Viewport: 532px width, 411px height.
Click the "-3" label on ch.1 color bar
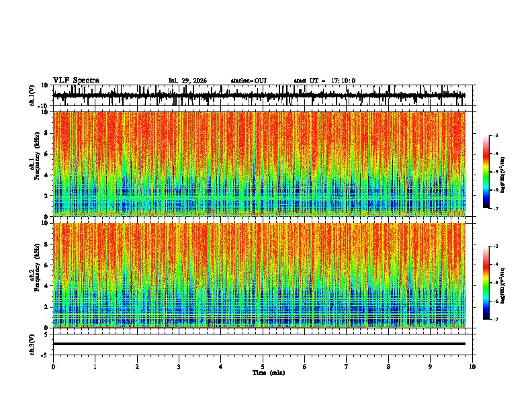pos(494,135)
